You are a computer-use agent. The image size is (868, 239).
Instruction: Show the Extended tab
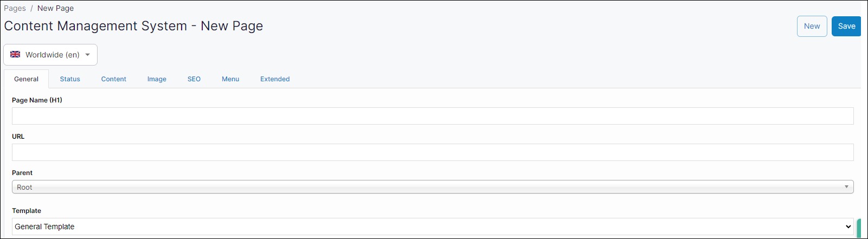(x=275, y=79)
